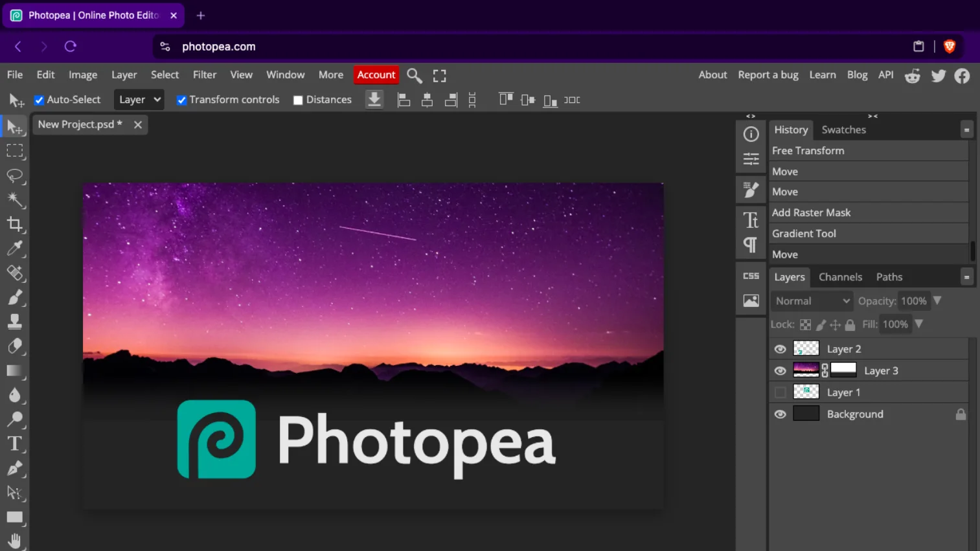Viewport: 980px width, 551px height.
Task: Pick the Lasso Select tool
Action: pos(15,175)
